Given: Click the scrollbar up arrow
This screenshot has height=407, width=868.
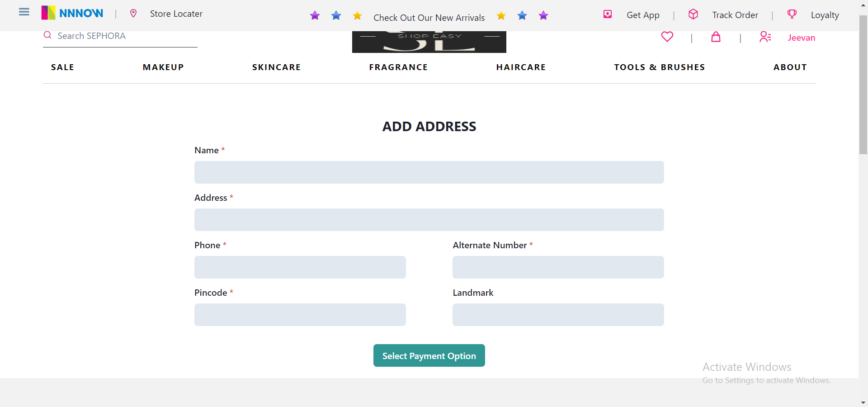Looking at the screenshot, I should 863,5.
